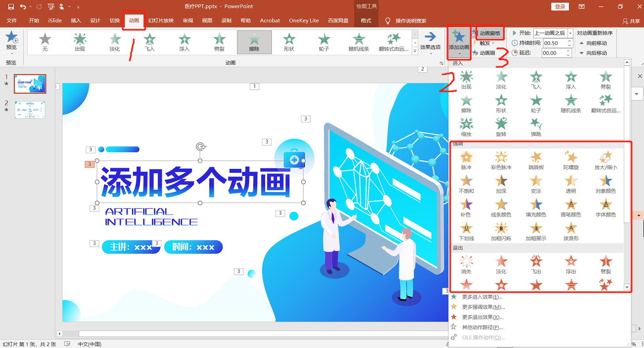Add 弹跳 entrance effect from the dropdown
The height and width of the screenshot is (348, 644).
click(536, 127)
